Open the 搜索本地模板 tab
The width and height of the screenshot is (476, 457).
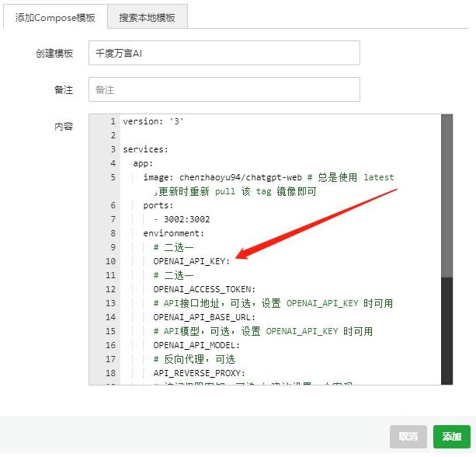(x=148, y=17)
